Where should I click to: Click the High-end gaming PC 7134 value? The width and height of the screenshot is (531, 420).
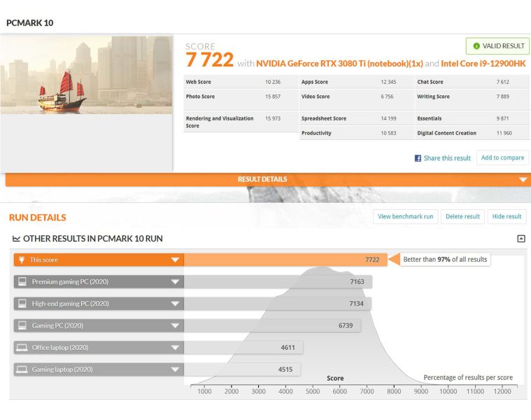coord(356,304)
